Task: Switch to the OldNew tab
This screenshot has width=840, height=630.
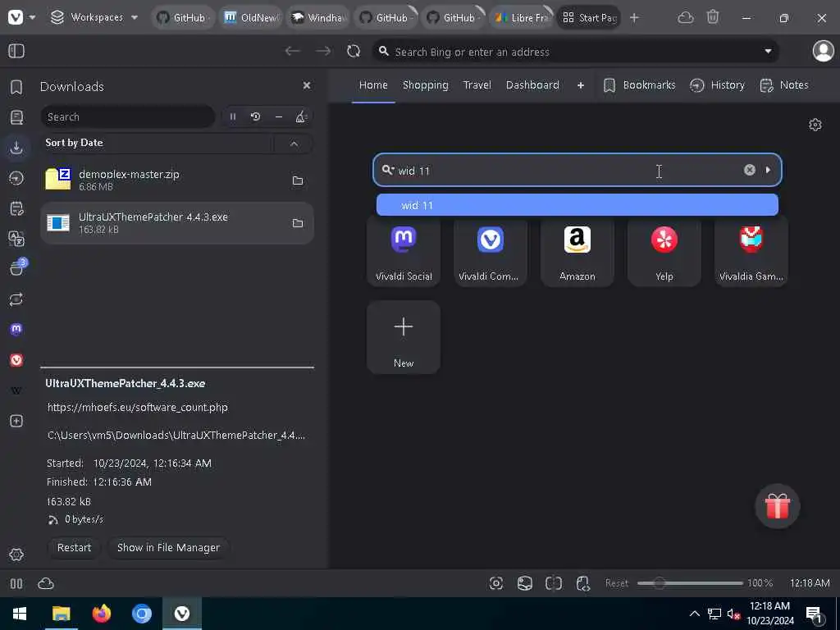Action: [x=251, y=17]
